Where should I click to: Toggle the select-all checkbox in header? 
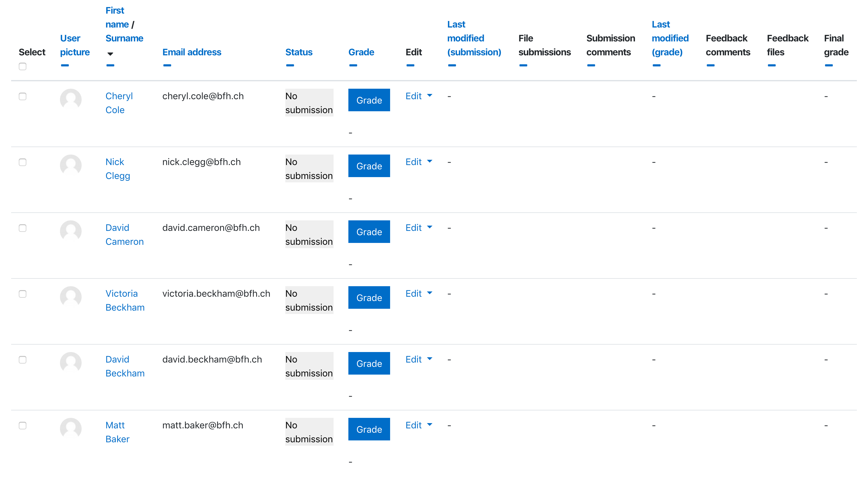[23, 66]
